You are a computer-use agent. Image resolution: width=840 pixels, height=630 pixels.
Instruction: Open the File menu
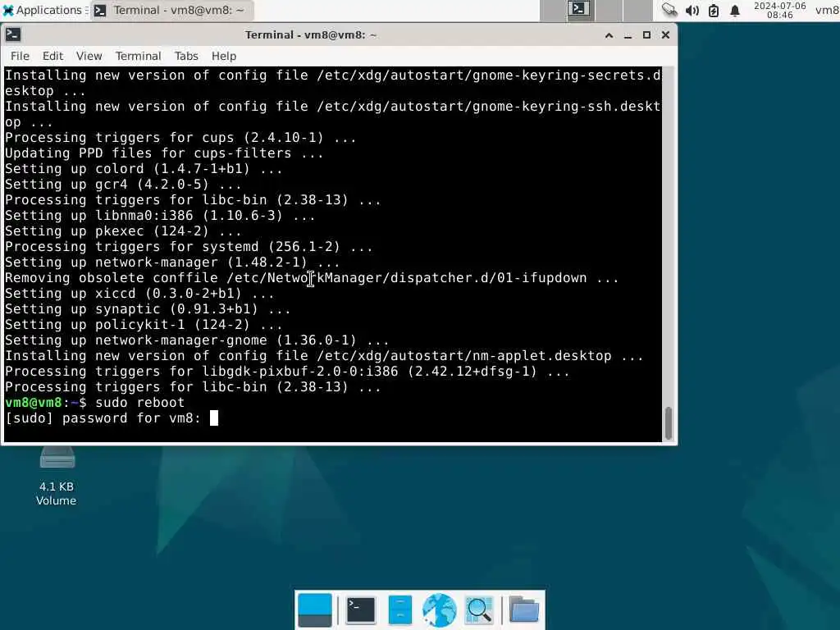(x=20, y=56)
